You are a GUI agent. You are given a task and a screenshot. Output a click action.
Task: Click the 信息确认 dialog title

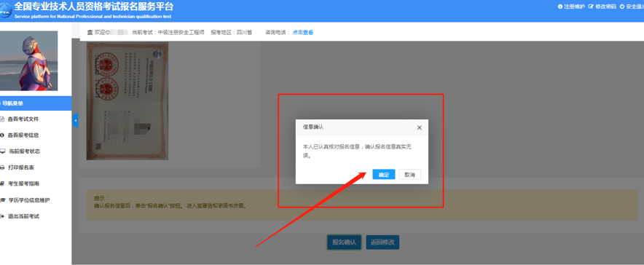(313, 127)
